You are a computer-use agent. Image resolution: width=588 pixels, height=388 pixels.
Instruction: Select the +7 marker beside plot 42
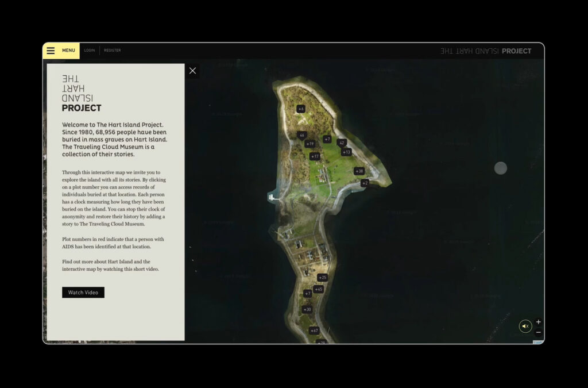tap(327, 139)
